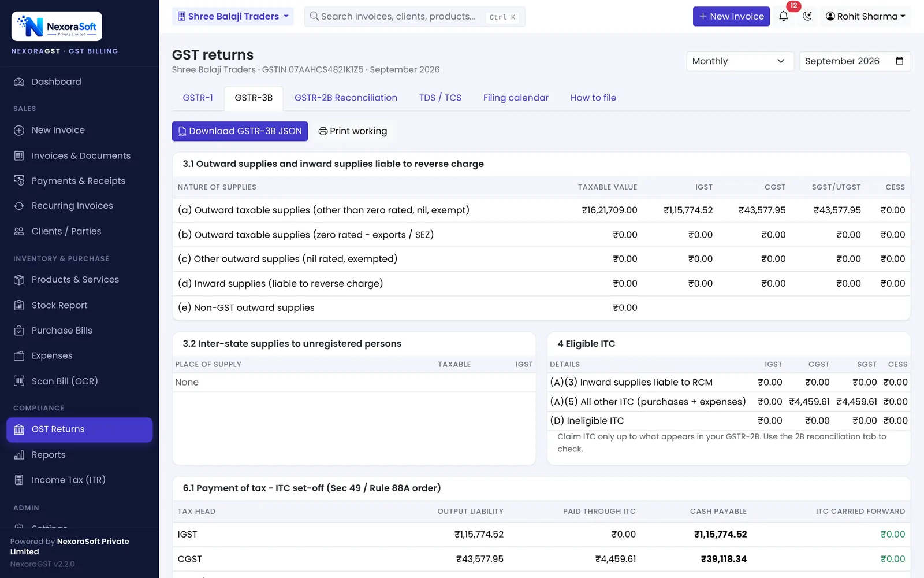
Task: Click Recurring Invoices sidebar icon
Action: pos(19,206)
